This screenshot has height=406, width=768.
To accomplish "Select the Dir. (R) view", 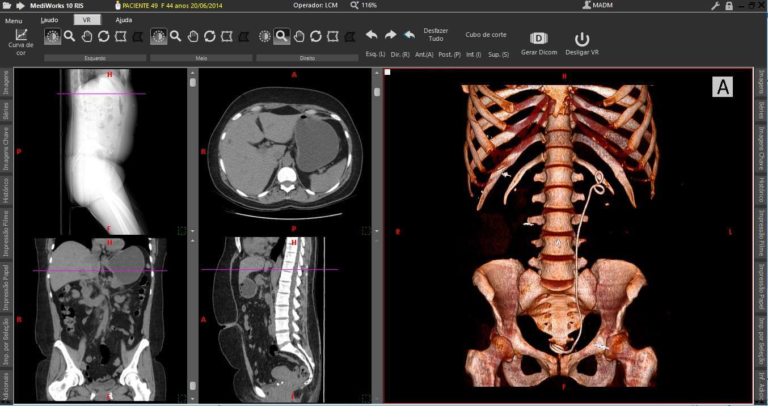I will pyautogui.click(x=400, y=55).
